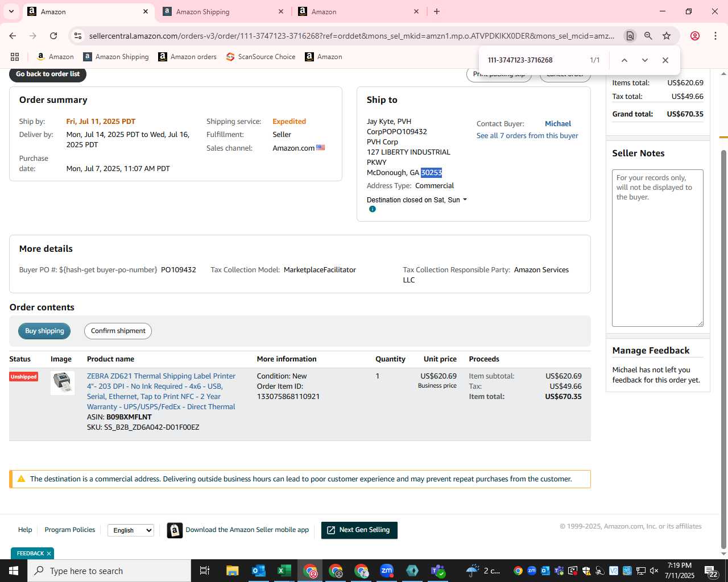Click the order item ID 133075868110921
The width and height of the screenshot is (728, 582).
tap(288, 397)
